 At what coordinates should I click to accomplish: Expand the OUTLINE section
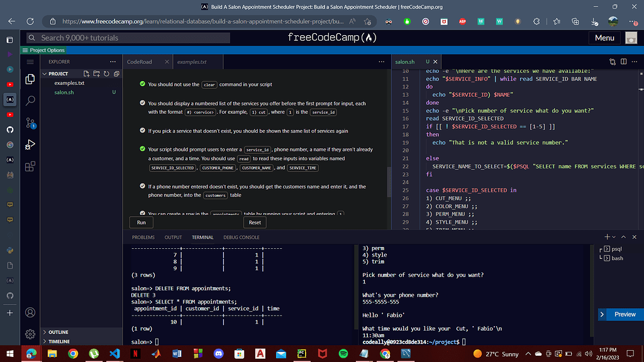(58, 332)
